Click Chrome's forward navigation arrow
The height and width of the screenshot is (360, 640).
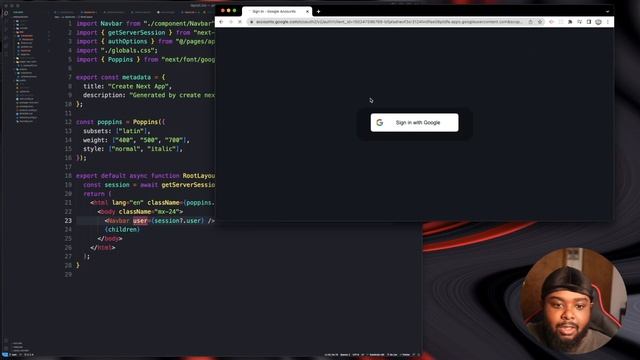(x=231, y=22)
